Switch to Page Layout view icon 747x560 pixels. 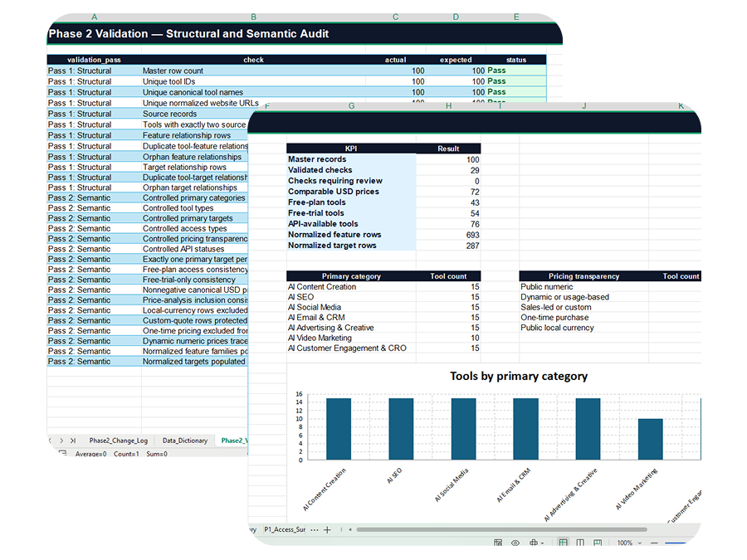tap(580, 543)
